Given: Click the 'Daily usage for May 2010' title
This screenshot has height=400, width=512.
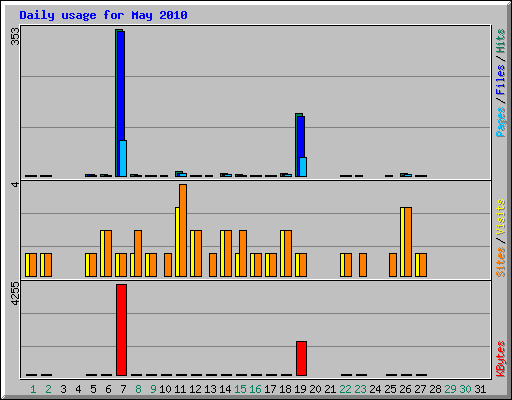Looking at the screenshot, I should 103,15.
